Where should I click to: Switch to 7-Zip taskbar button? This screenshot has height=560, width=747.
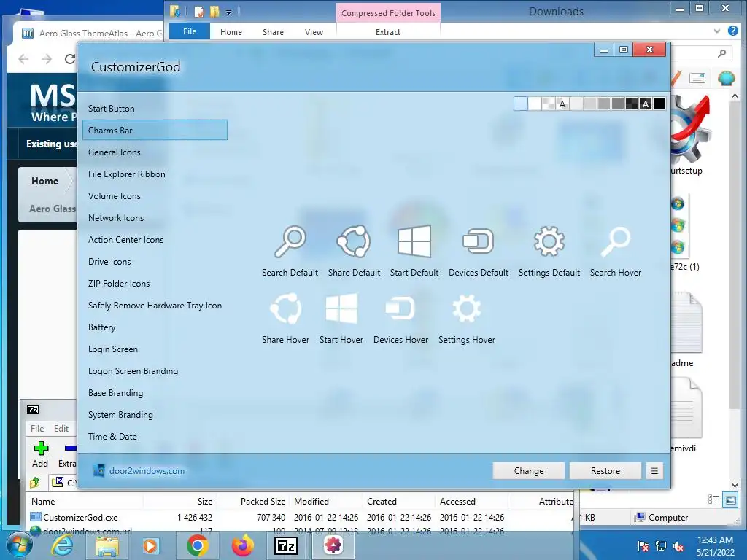[287, 545]
